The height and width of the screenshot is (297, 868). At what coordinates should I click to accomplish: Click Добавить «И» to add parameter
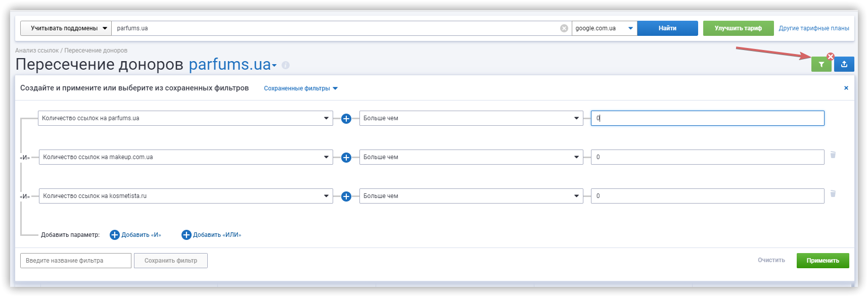(x=135, y=235)
